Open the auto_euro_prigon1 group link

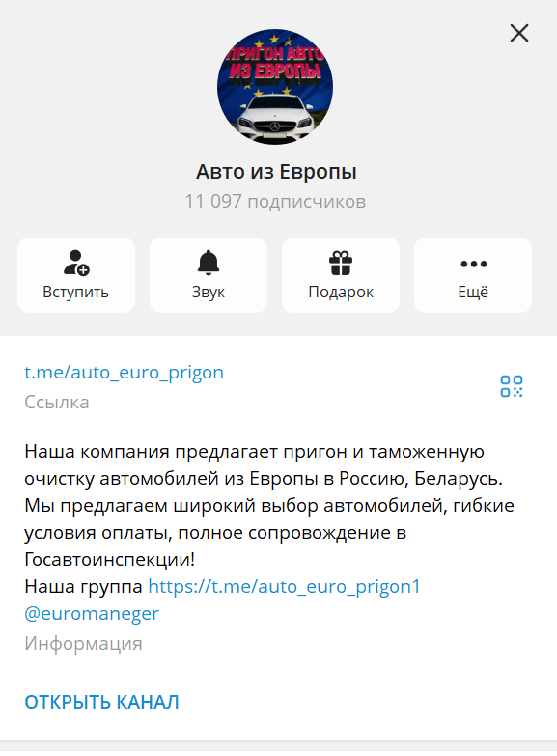[284, 587]
